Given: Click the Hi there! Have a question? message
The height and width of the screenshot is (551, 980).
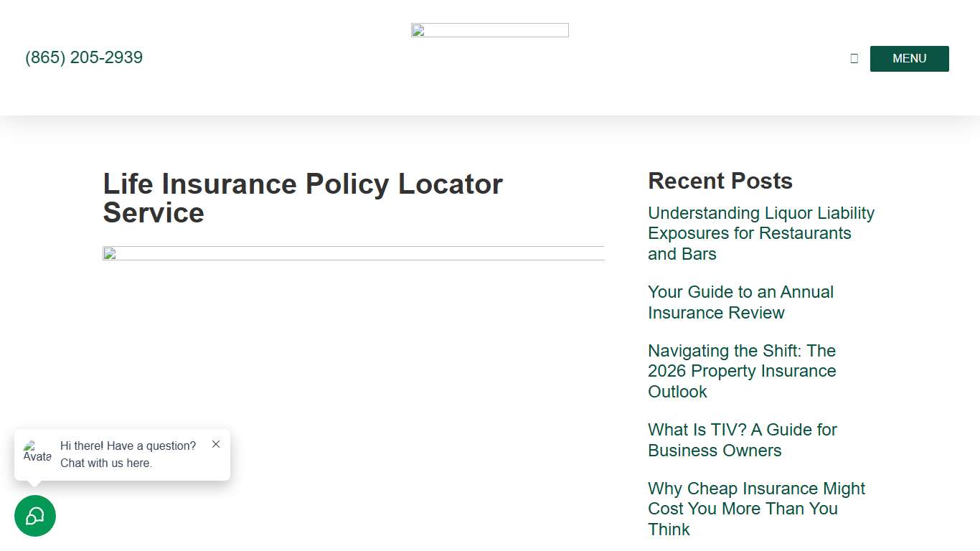Looking at the screenshot, I should pos(128,446).
